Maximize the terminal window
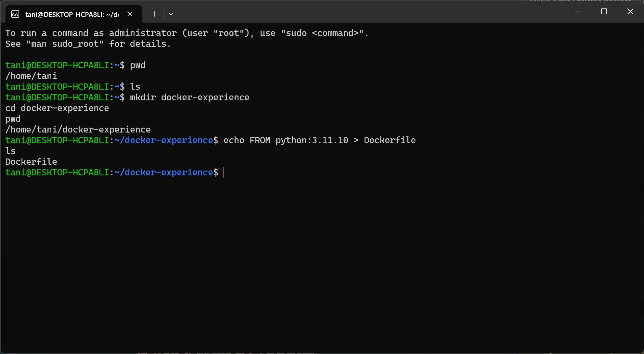This screenshot has width=644, height=354. (604, 11)
